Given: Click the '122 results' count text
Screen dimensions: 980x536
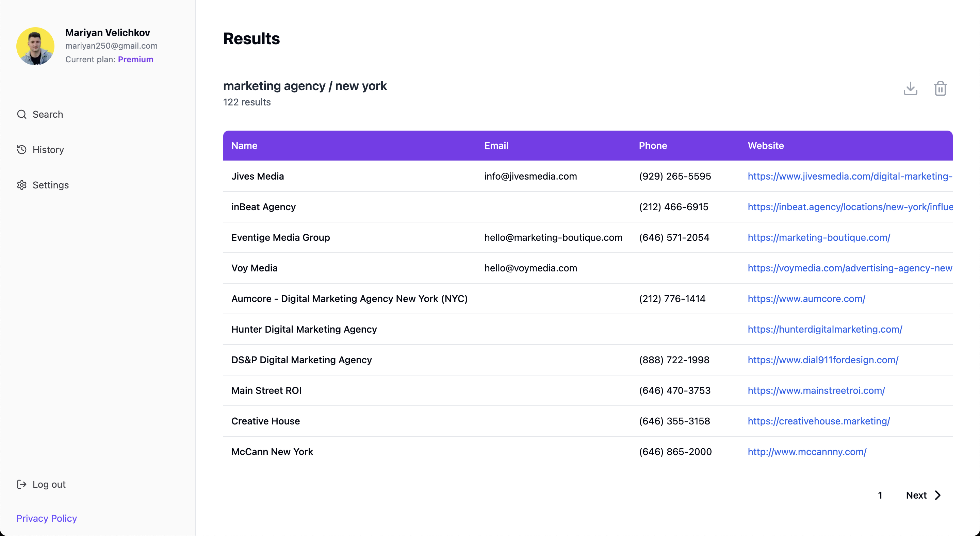Looking at the screenshot, I should pos(247,102).
